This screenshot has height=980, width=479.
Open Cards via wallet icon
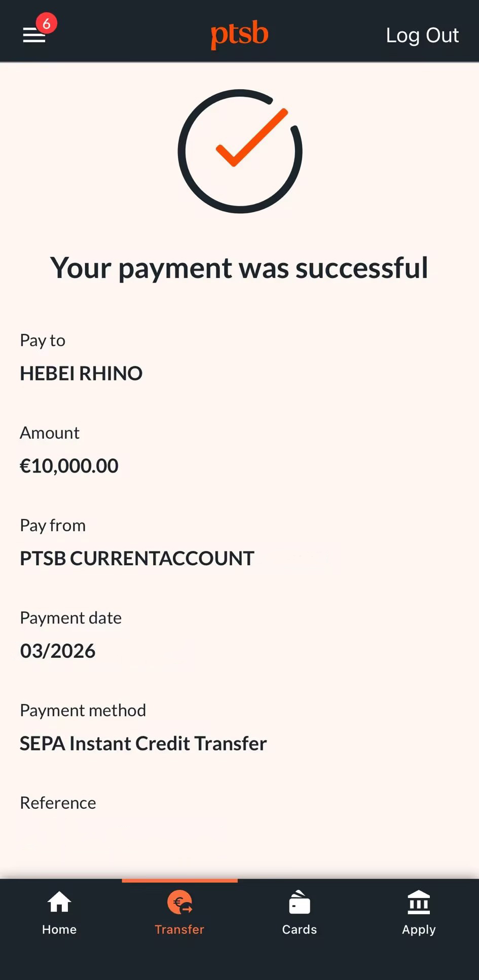[x=299, y=903]
